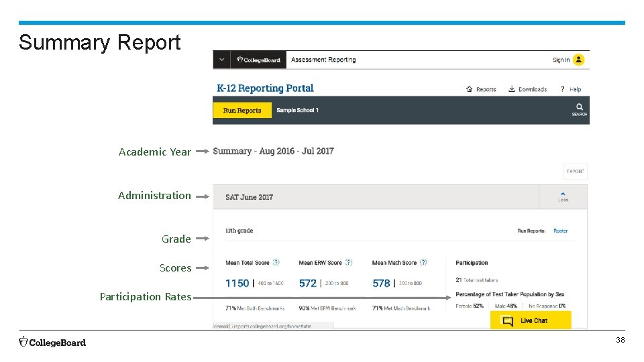Click the 578 mean math score value

[381, 283]
